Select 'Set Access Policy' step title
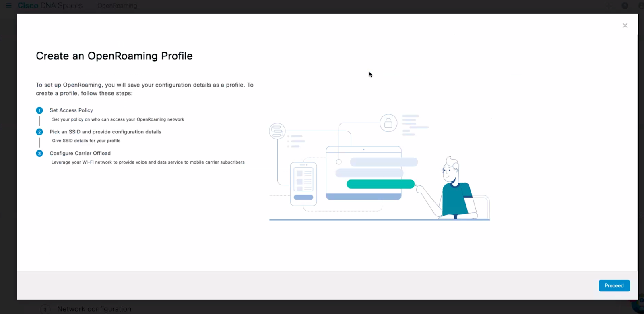This screenshot has height=314, width=644. [x=71, y=110]
